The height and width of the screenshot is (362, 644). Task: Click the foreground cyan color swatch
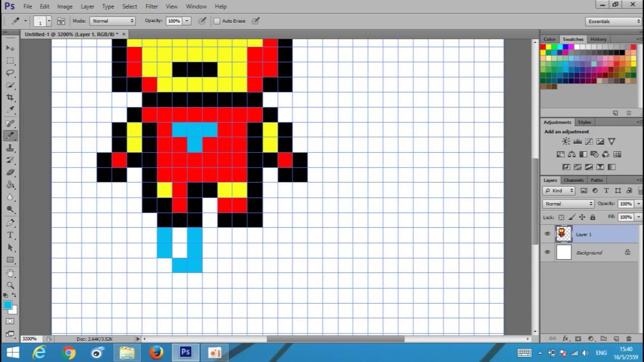coord(8,305)
